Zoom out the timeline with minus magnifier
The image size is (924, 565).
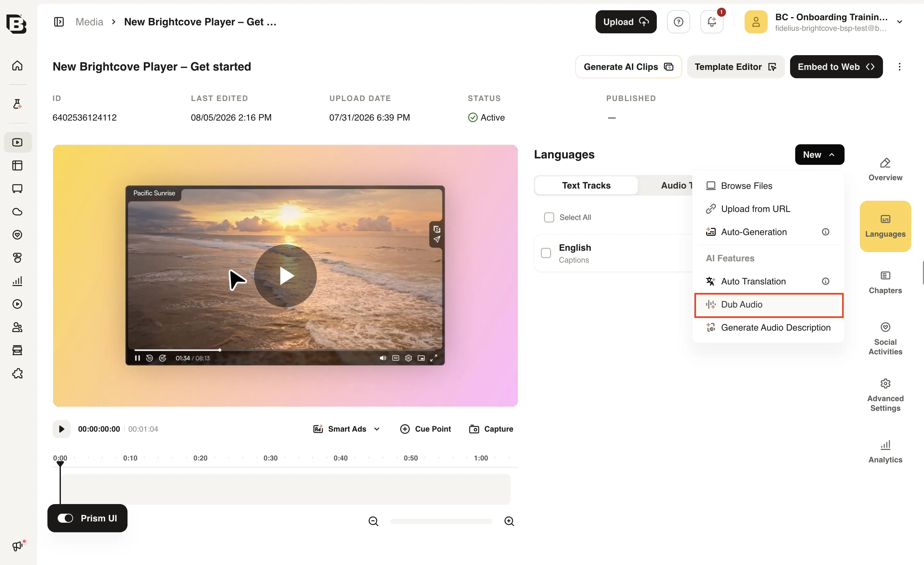tap(373, 521)
